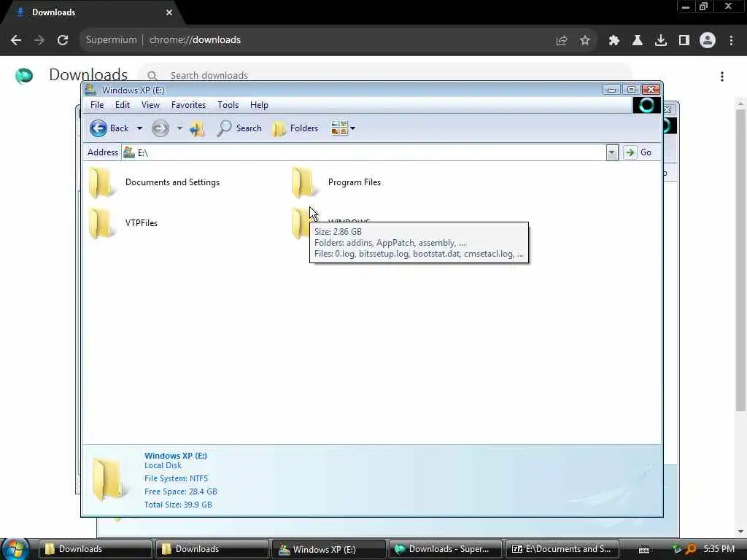This screenshot has width=747, height=560.
Task: Click the Search downloads field
Action: 385,75
